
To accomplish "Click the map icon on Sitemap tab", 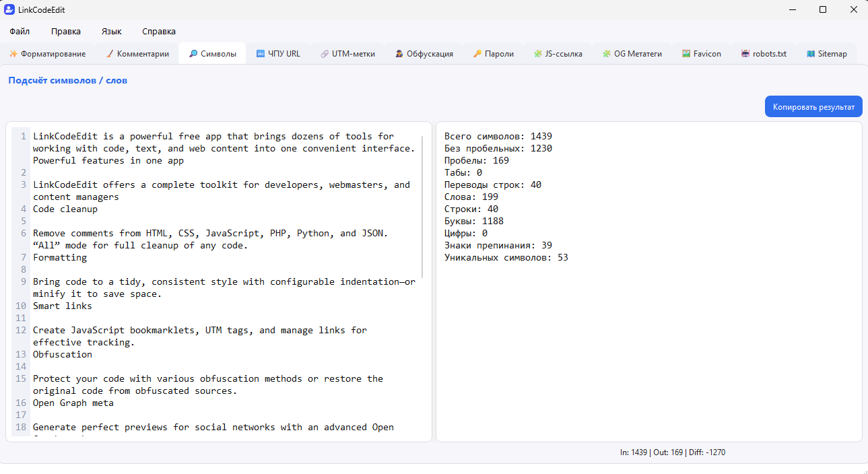I will [811, 54].
